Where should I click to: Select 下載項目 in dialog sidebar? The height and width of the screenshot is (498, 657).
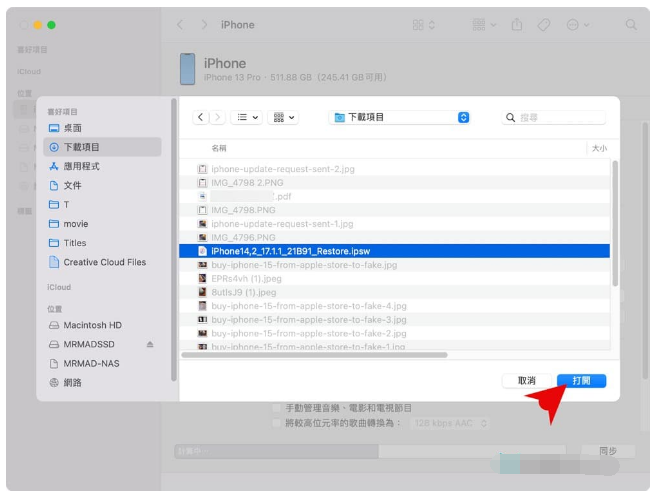[102, 147]
